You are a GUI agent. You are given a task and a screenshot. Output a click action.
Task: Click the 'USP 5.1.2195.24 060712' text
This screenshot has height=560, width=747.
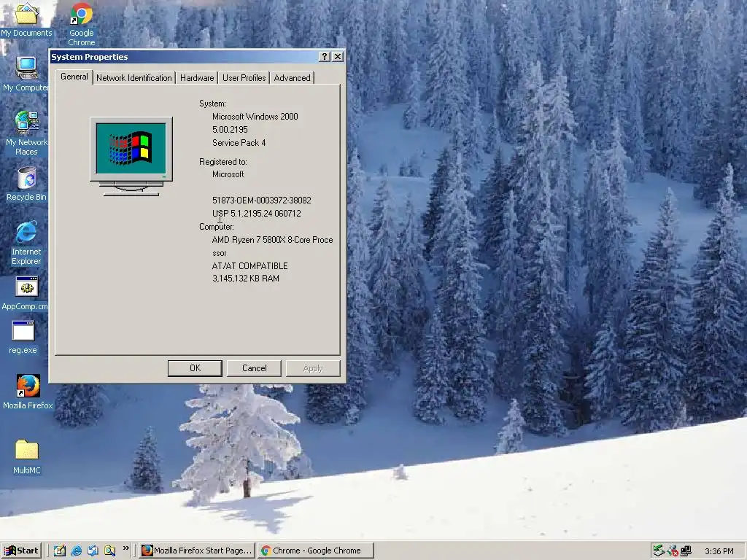tap(256, 214)
